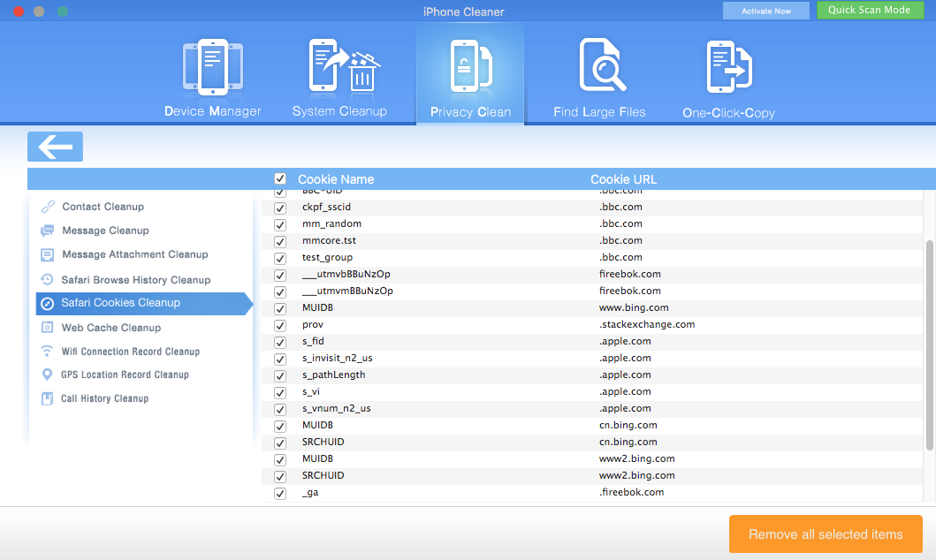The height and width of the screenshot is (560, 936).
Task: Click the iPhone Cleaner window title
Action: click(x=464, y=11)
